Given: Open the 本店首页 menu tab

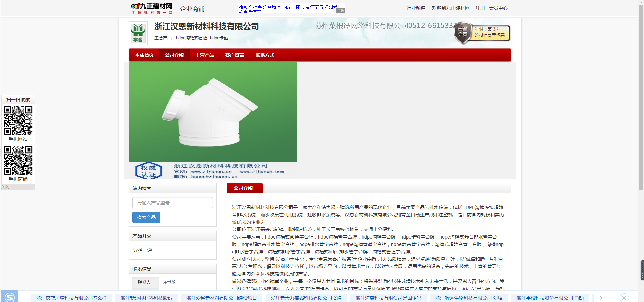Looking at the screenshot, I should click(x=144, y=55).
